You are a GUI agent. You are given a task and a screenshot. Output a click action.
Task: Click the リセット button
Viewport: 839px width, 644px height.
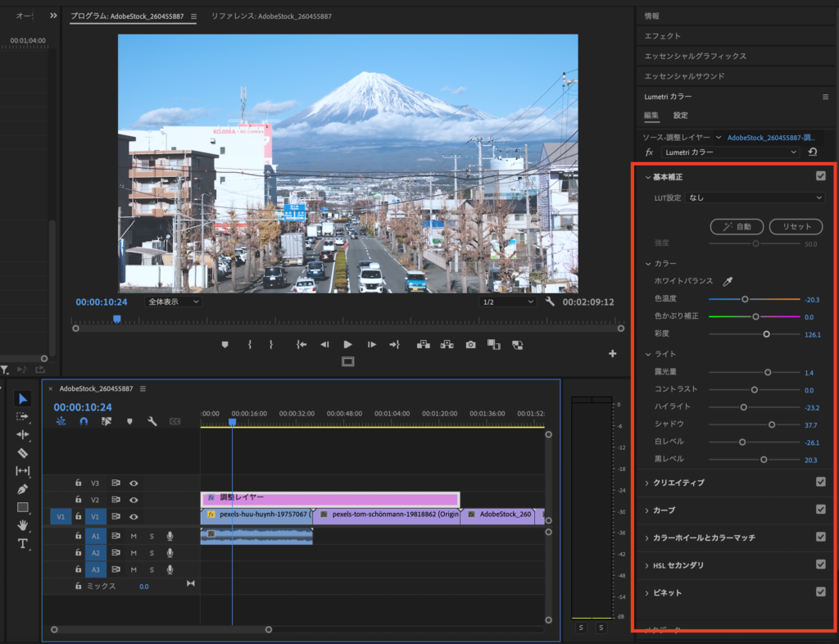(x=796, y=226)
